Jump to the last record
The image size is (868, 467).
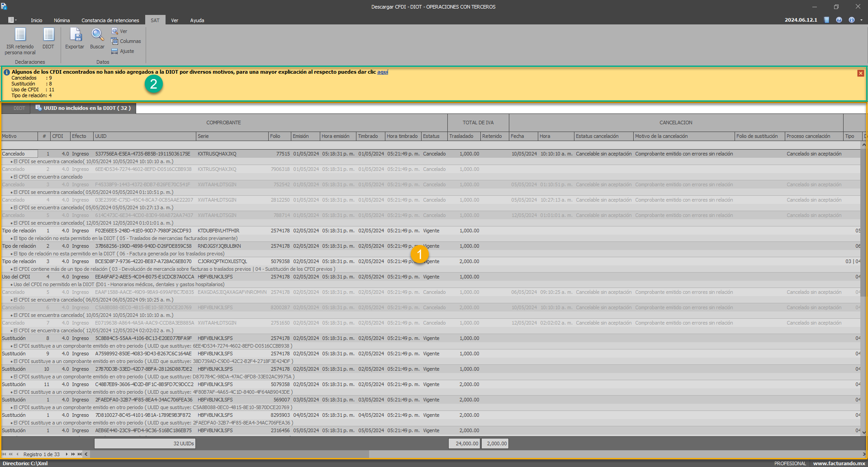80,454
